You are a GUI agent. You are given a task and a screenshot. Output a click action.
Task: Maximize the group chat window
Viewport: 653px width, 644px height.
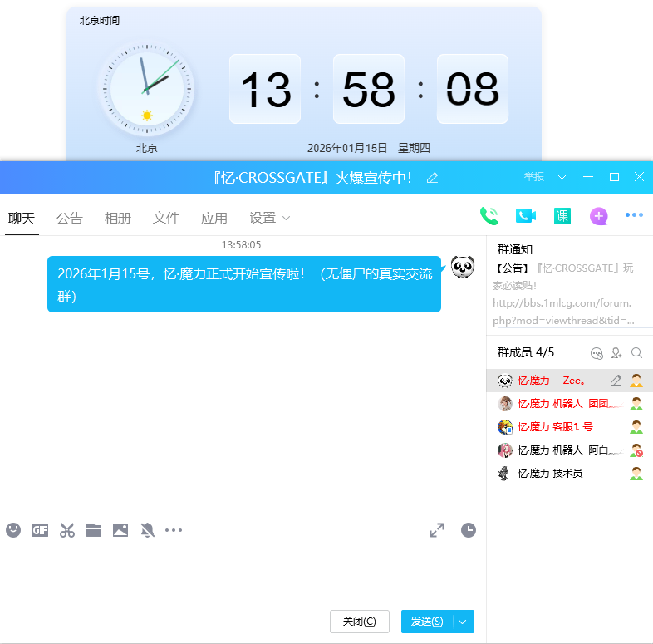(x=614, y=177)
